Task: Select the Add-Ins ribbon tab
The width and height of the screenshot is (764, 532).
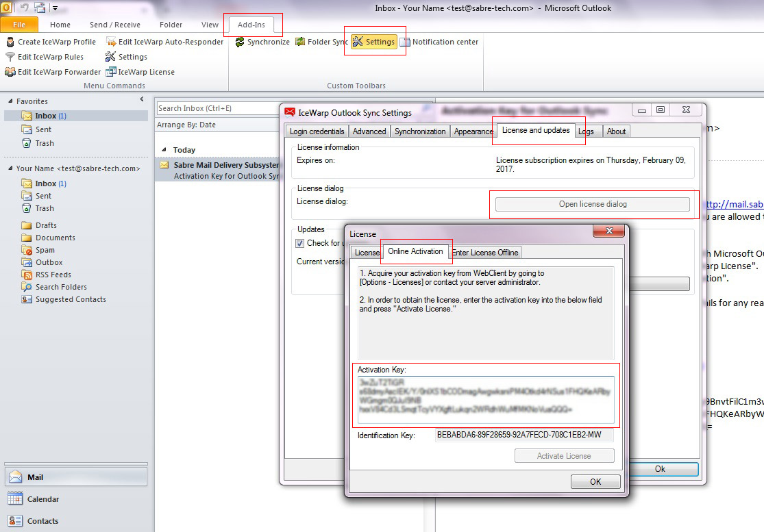Action: (251, 25)
